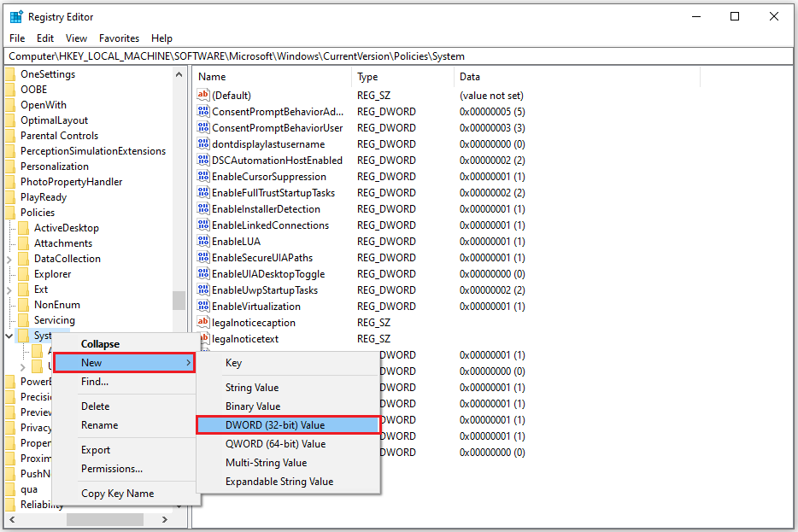798x532 pixels.
Task: Click the EnableInstallerDetection DWORD icon
Action: 203,209
